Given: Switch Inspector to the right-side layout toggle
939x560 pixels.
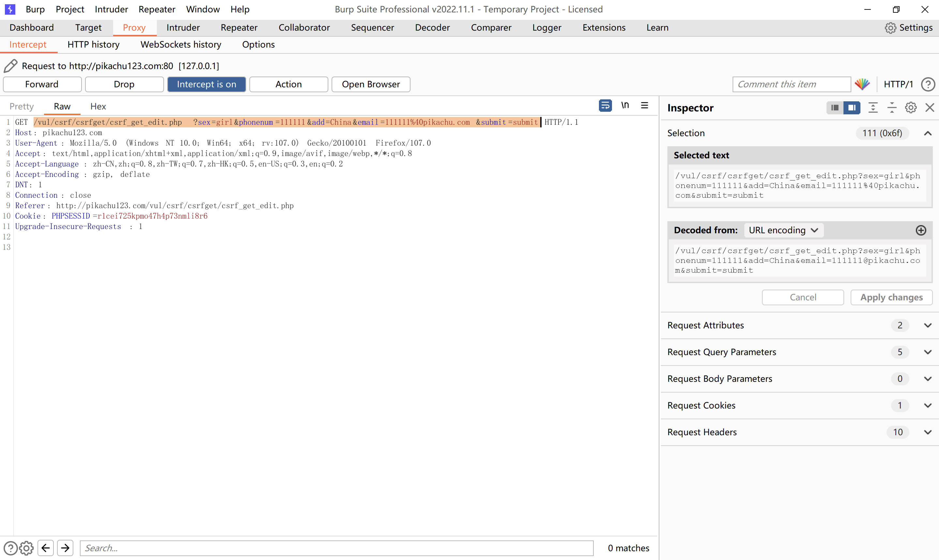Looking at the screenshot, I should point(852,108).
